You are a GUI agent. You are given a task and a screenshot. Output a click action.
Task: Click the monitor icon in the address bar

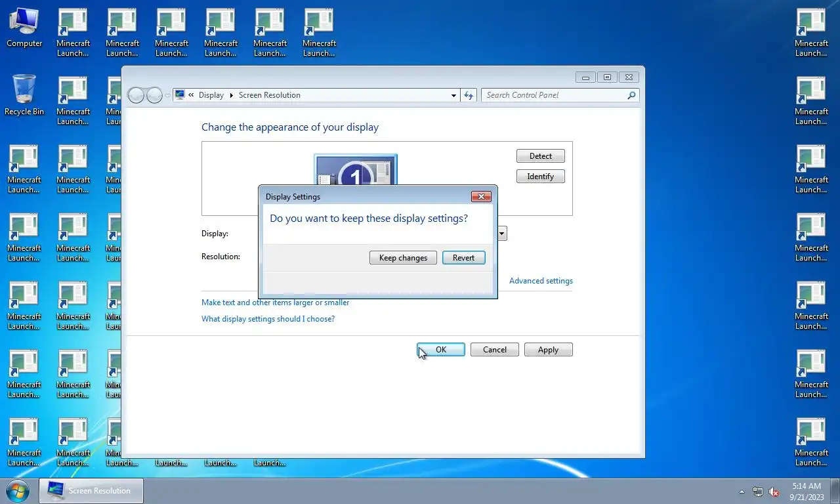(180, 95)
